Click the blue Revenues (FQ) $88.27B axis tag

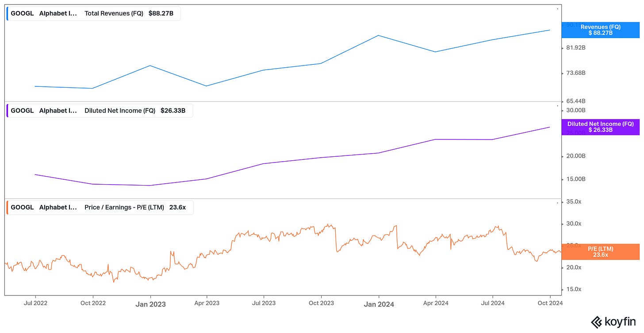tap(600, 30)
